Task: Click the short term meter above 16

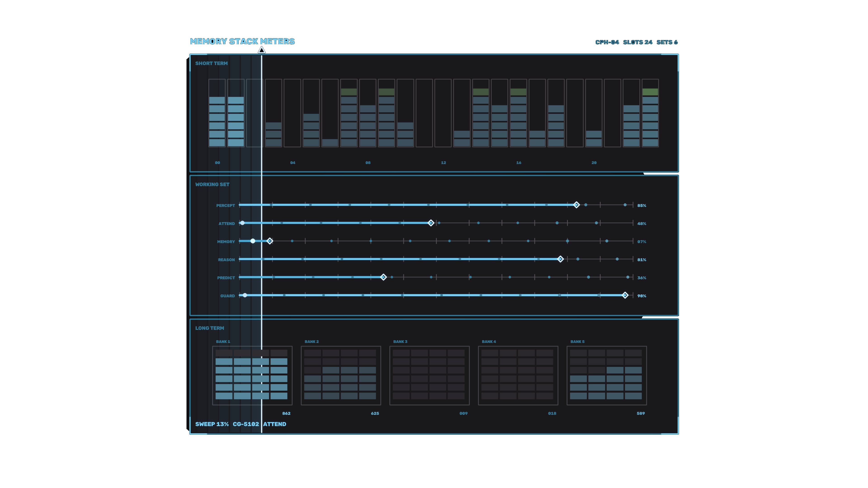Action: 518,113
